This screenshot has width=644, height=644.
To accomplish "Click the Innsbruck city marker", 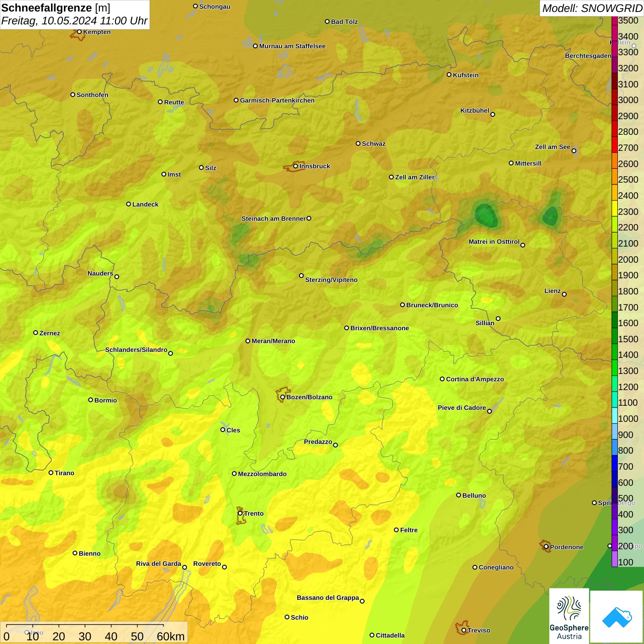I will coord(296,166).
